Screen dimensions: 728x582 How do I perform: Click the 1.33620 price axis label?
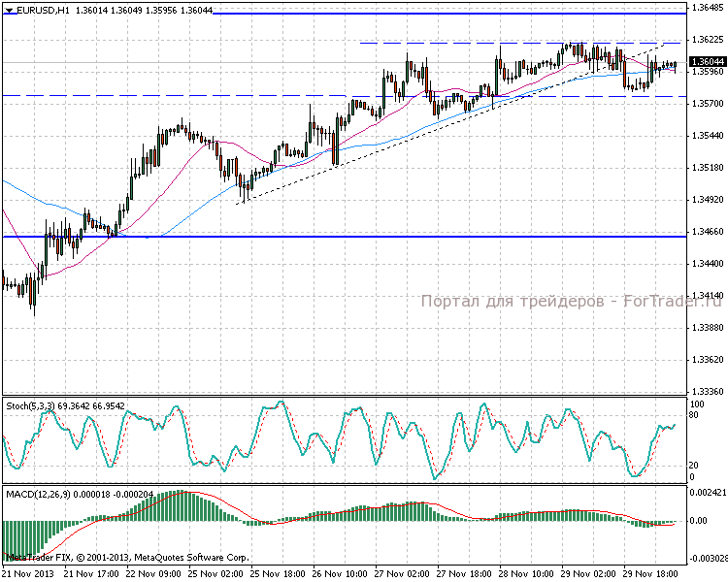708,360
